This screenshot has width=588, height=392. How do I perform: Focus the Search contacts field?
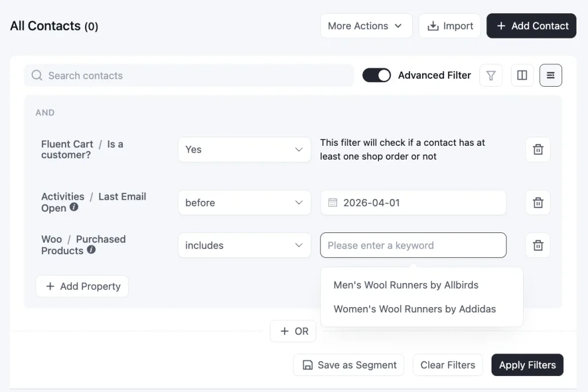(x=189, y=75)
